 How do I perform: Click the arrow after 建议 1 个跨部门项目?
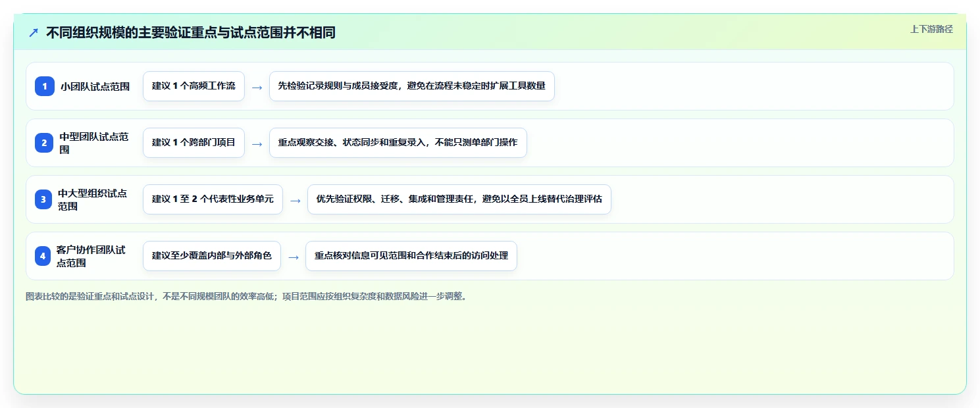click(x=257, y=143)
